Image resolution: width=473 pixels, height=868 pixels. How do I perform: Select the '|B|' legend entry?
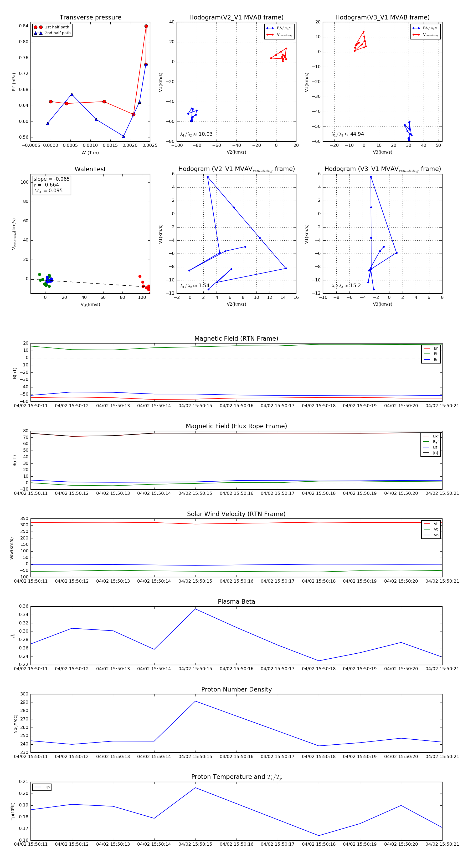(x=431, y=453)
